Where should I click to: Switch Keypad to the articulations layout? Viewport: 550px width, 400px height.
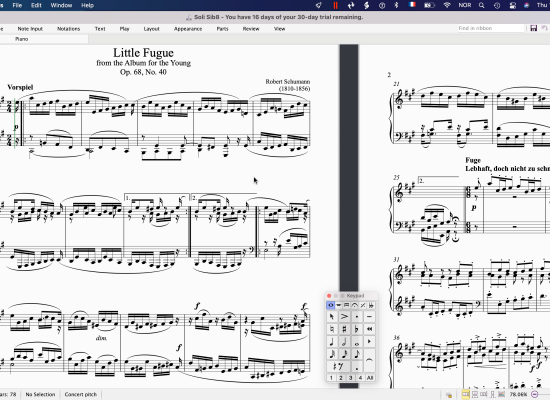tap(354, 305)
